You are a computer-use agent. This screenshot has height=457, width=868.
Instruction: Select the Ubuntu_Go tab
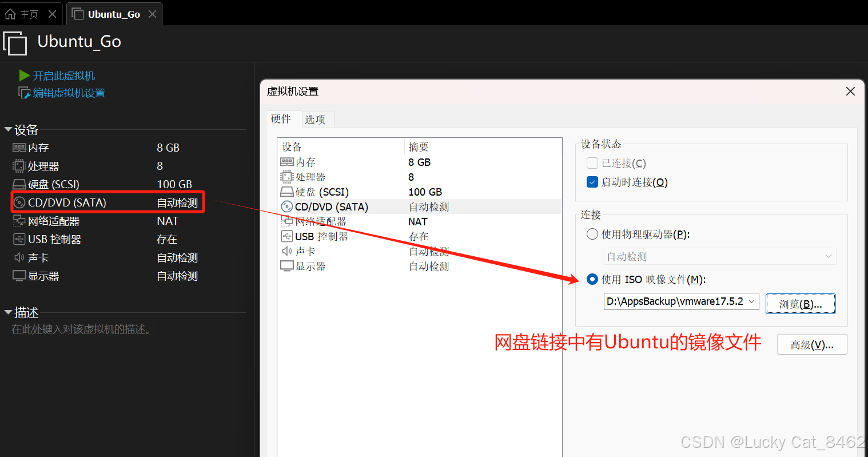point(114,14)
